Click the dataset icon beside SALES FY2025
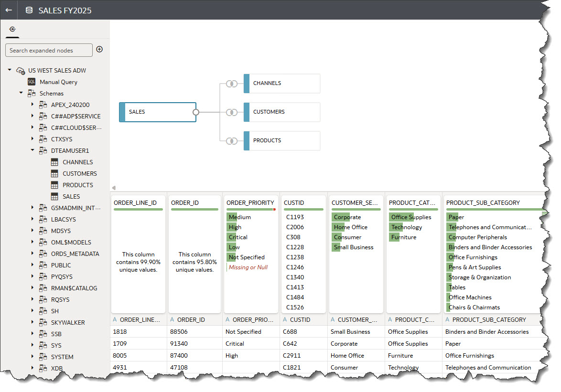The image size is (561, 392). [29, 10]
